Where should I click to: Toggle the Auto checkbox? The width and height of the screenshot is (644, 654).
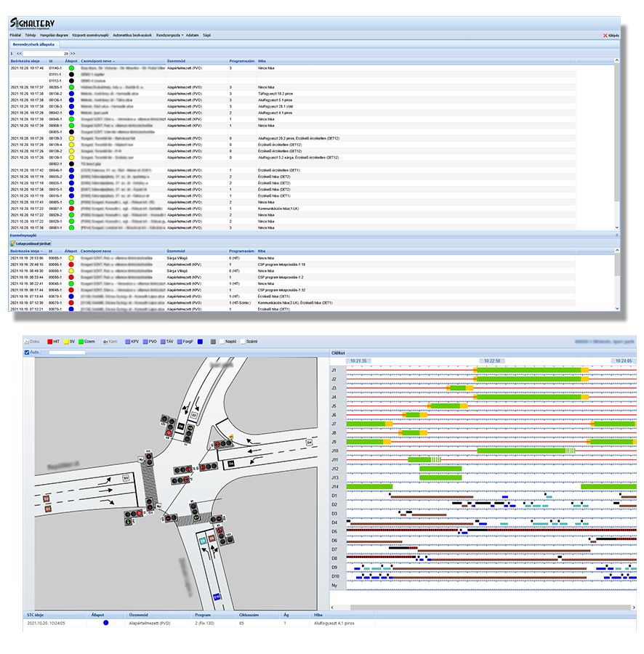click(28, 352)
